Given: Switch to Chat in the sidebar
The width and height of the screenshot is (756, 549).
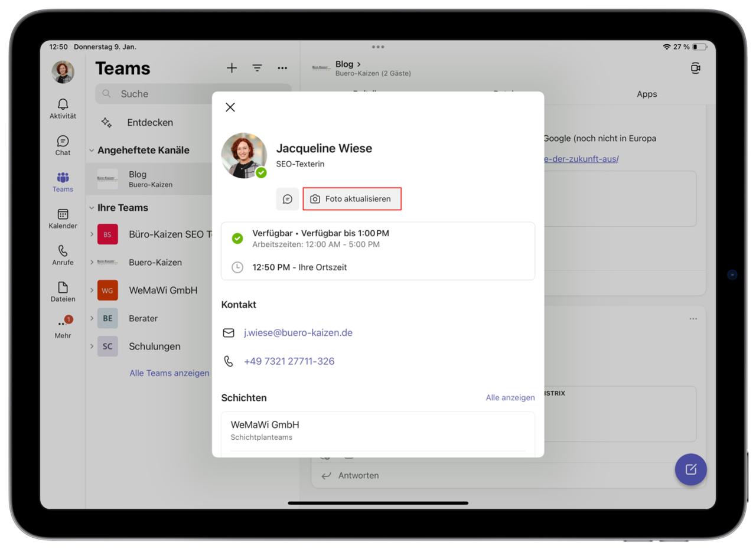Looking at the screenshot, I should (62, 145).
